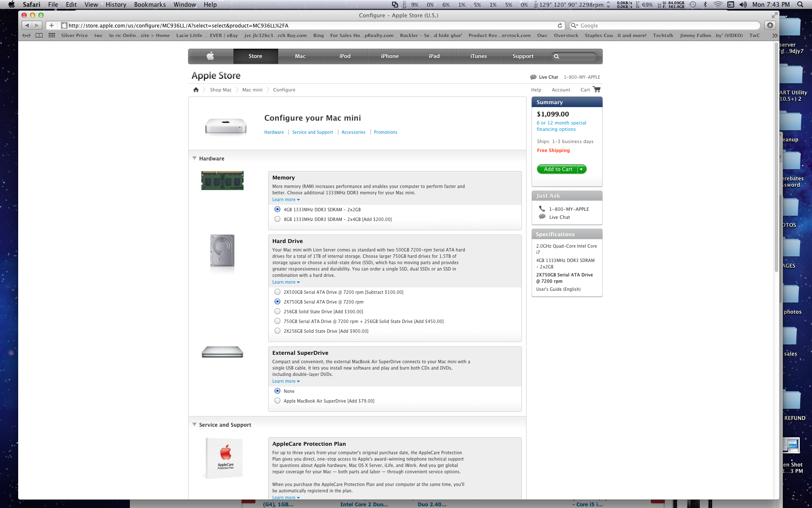Open the Support tab in navigation
812x508 pixels.
(x=523, y=56)
